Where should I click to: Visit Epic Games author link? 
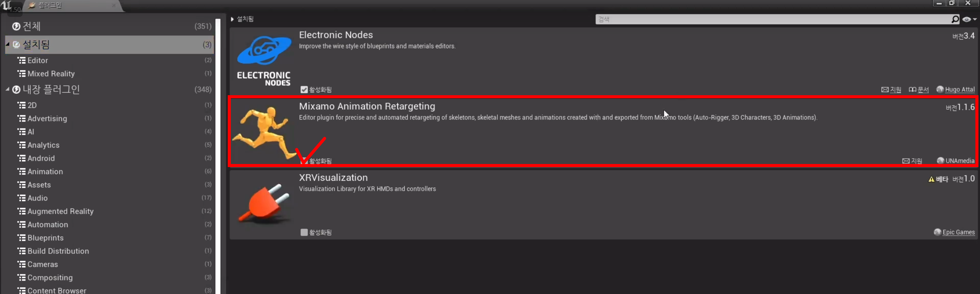(959, 232)
